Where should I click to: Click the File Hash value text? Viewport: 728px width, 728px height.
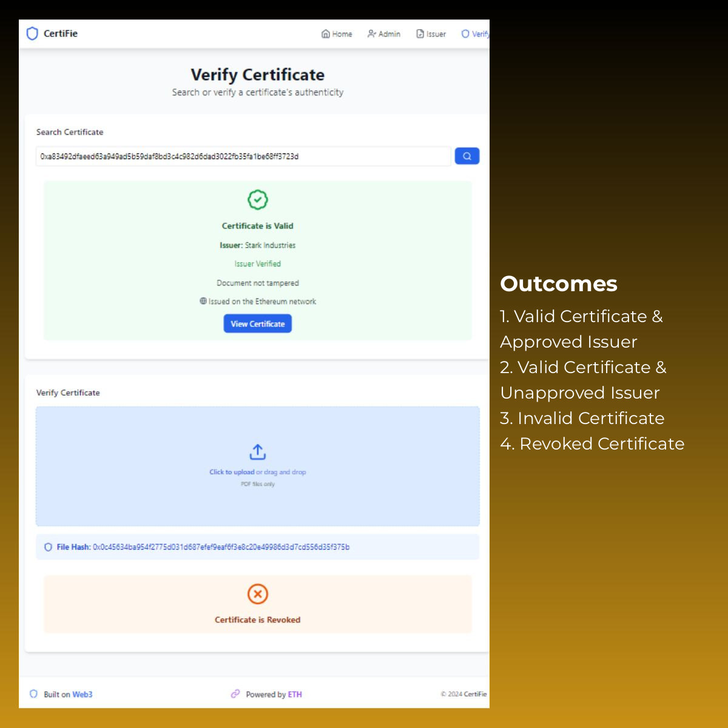coord(221,547)
